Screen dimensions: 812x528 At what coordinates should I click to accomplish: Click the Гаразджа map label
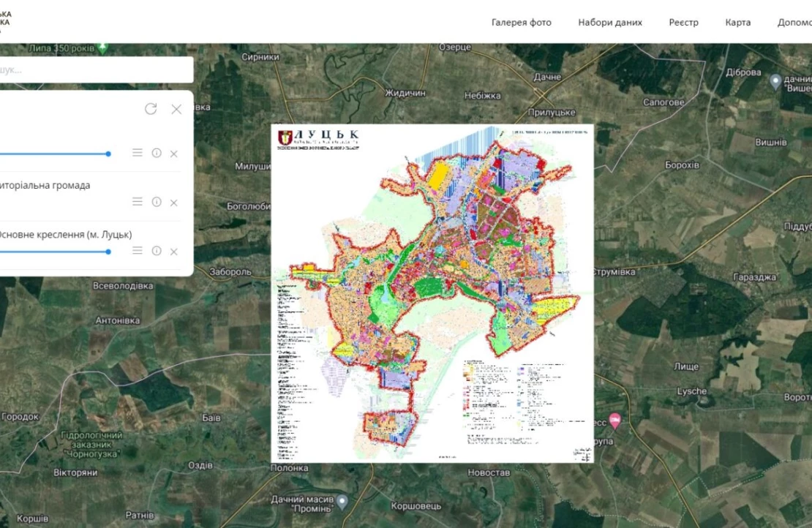click(754, 277)
